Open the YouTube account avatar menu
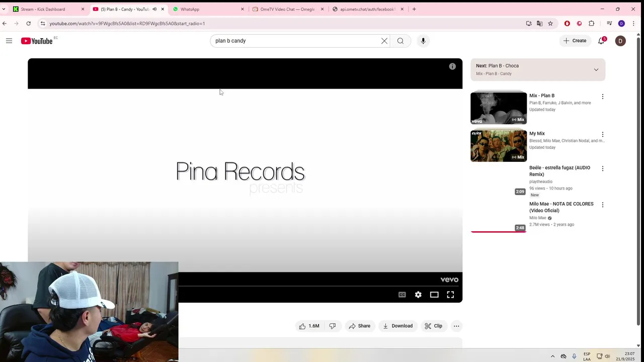 620,41
